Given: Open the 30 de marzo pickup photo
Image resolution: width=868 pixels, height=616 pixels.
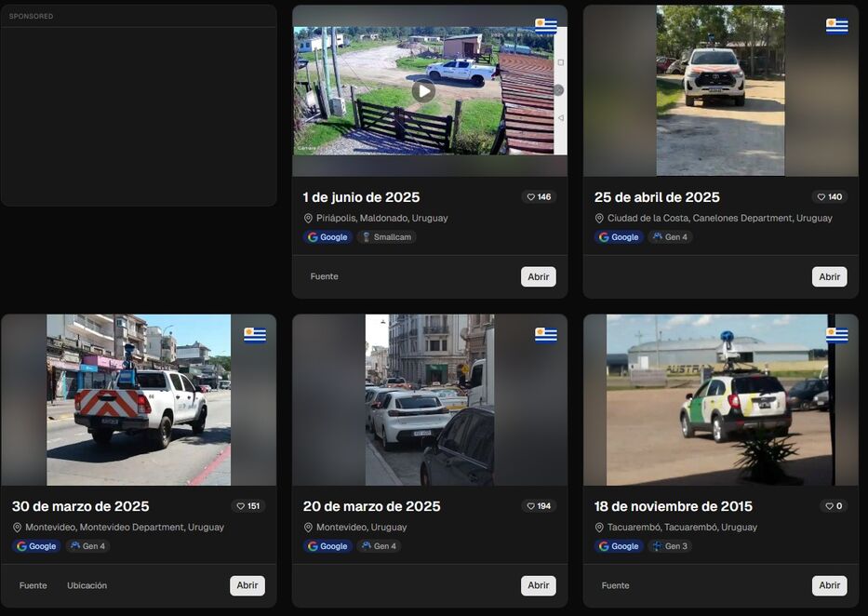Looking at the screenshot, I should coord(139,400).
